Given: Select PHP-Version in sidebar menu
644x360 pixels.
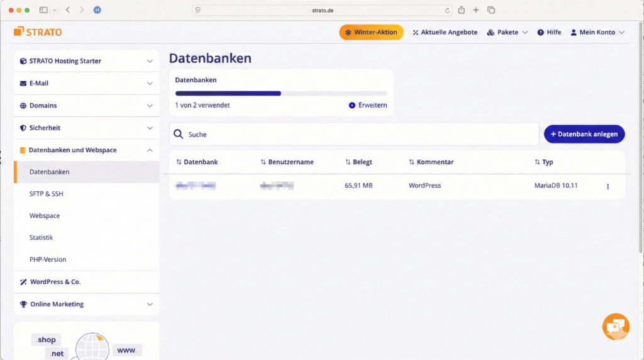Looking at the screenshot, I should click(48, 259).
